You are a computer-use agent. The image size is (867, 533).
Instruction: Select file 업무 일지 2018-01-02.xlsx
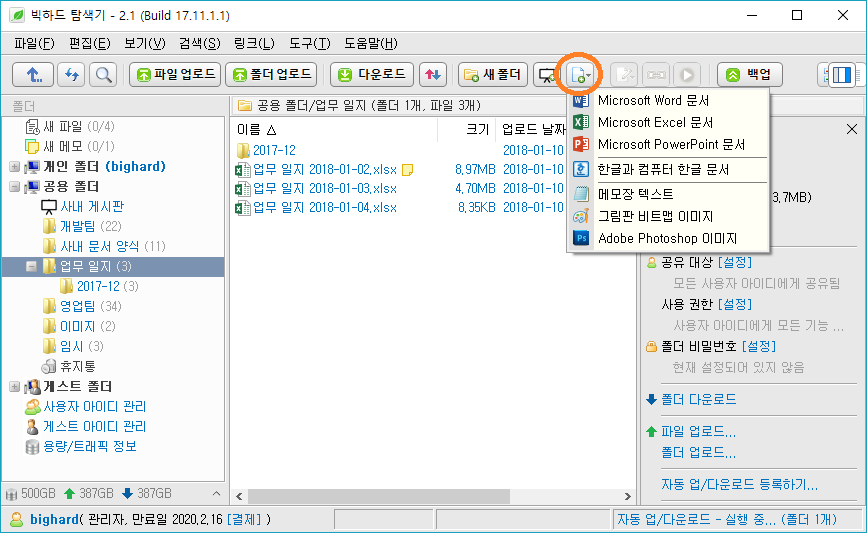pyautogui.click(x=316, y=169)
